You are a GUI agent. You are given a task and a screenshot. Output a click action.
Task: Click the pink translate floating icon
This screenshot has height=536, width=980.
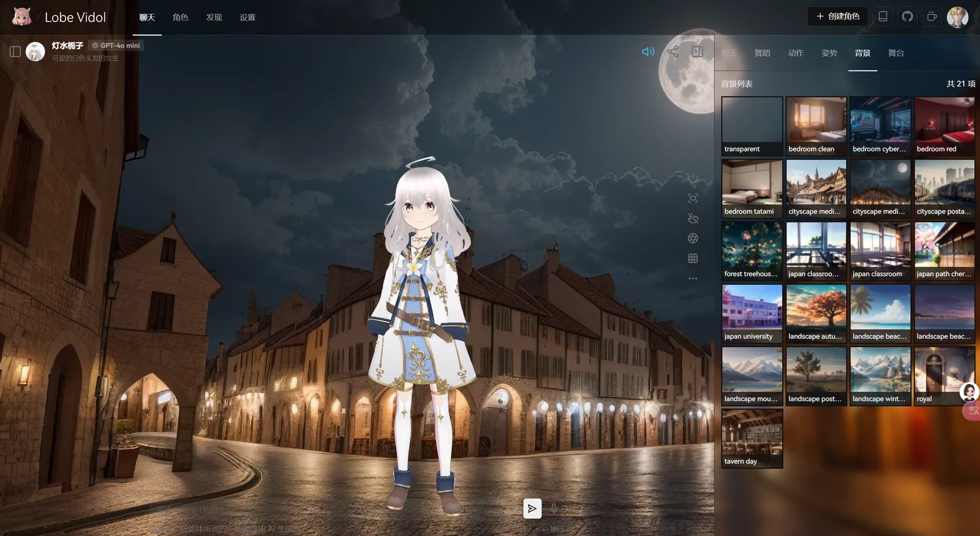tap(972, 411)
